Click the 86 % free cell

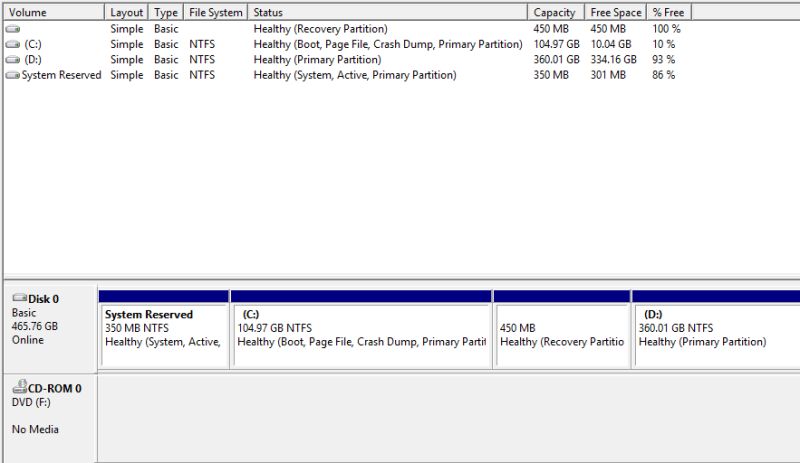[x=663, y=75]
